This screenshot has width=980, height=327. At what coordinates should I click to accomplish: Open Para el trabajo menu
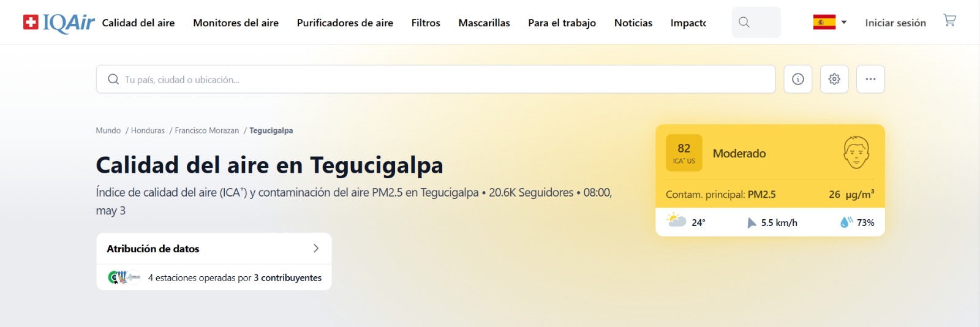coord(562,23)
